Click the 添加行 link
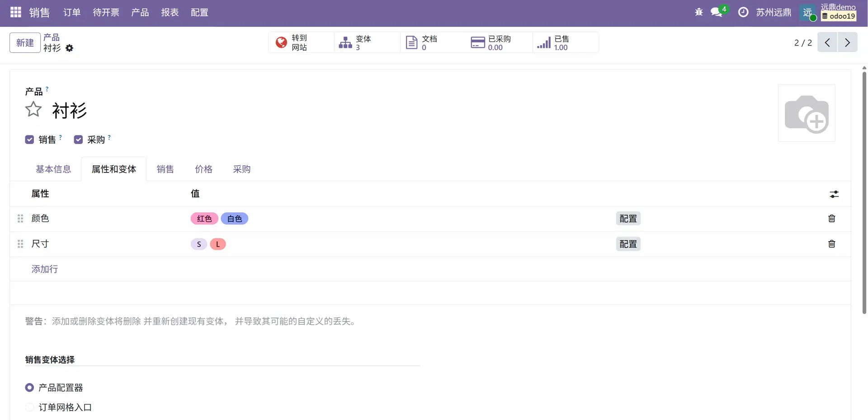The height and width of the screenshot is (420, 868). 45,269
